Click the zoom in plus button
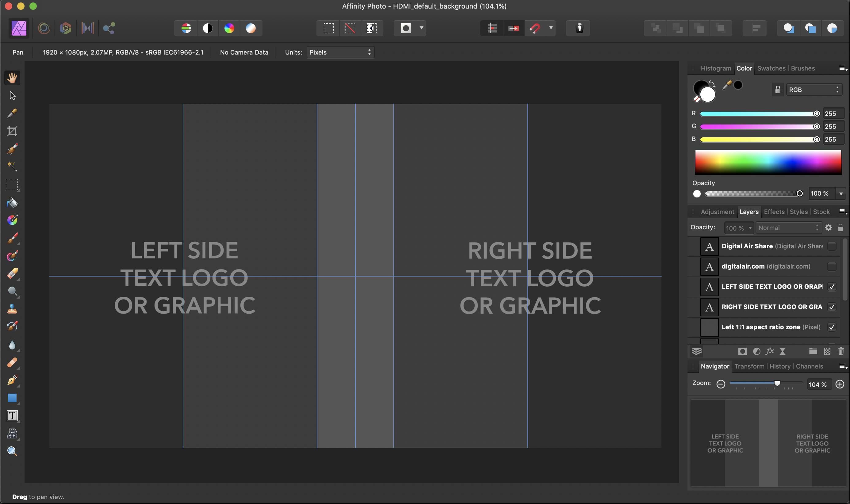Viewport: 850px width, 504px height. tap(840, 384)
